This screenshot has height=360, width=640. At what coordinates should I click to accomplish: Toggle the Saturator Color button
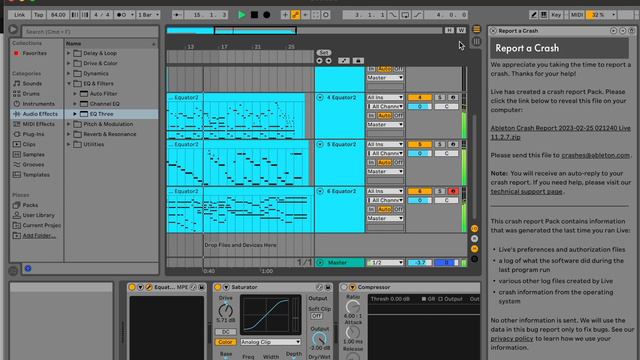(225, 342)
